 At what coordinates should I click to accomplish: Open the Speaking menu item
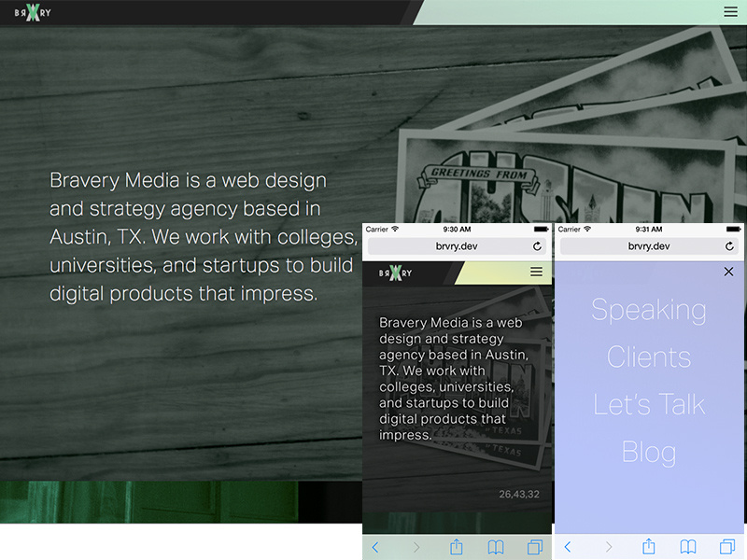649,311
